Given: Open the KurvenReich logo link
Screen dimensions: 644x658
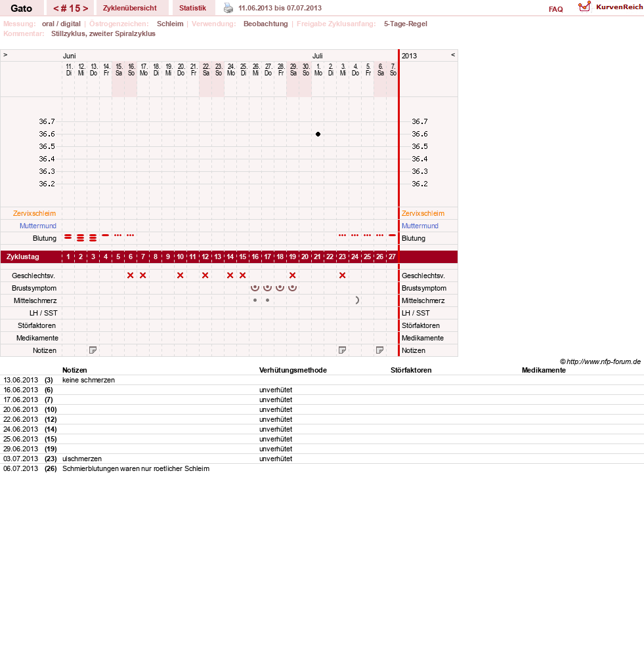Looking at the screenshot, I should click(x=611, y=7).
